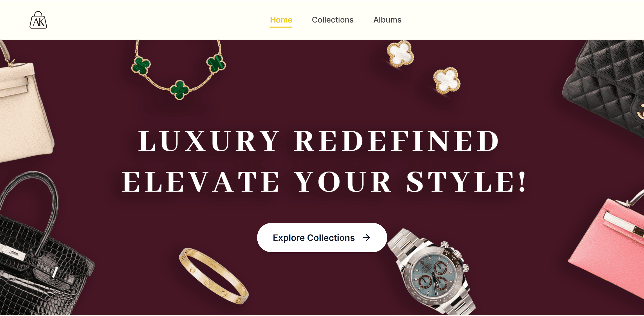This screenshot has height=316, width=644.
Task: Click the Explore Collections button
Action: point(322,238)
